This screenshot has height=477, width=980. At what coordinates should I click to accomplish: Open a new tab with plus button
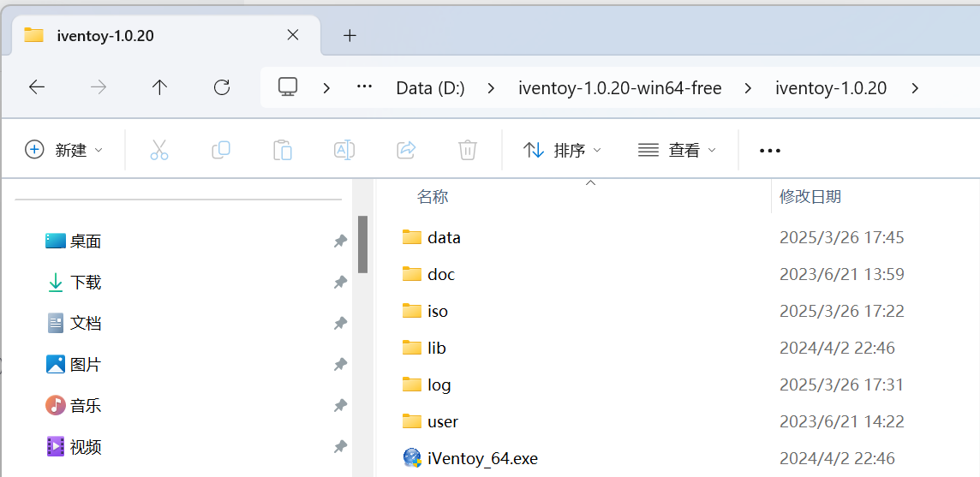pos(350,35)
